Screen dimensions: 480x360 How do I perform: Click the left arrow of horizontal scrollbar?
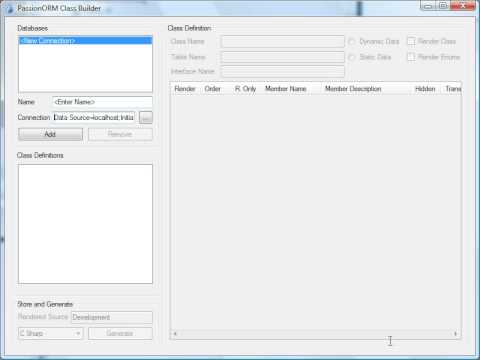(175, 333)
